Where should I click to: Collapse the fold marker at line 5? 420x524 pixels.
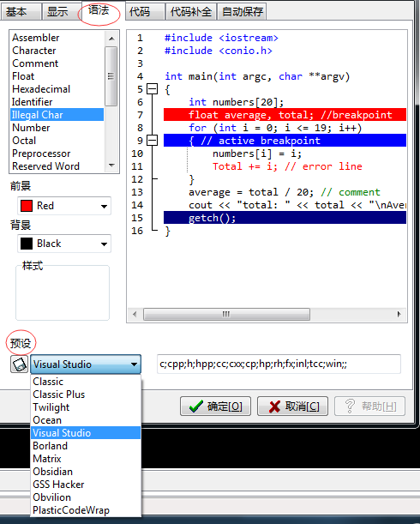pos(153,89)
